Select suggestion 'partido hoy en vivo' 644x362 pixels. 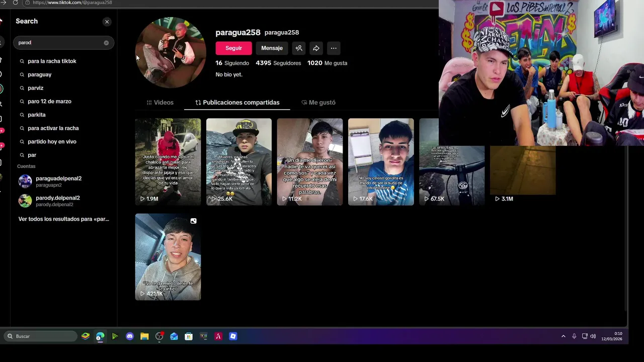coord(52,141)
